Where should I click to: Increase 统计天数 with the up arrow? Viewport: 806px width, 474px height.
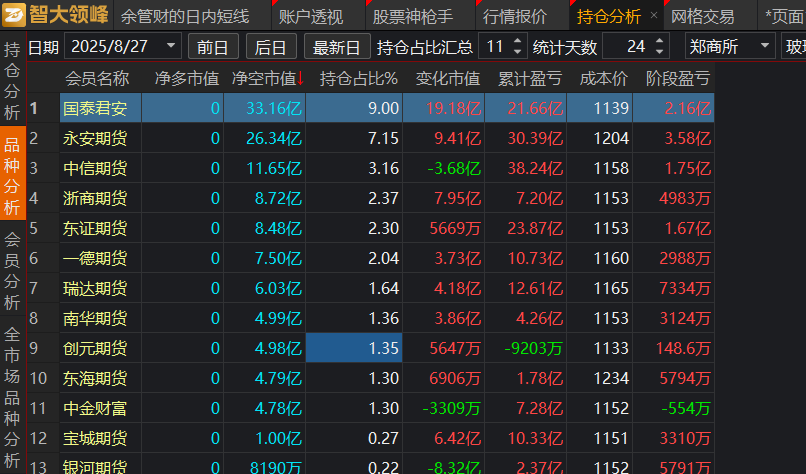click(x=660, y=41)
